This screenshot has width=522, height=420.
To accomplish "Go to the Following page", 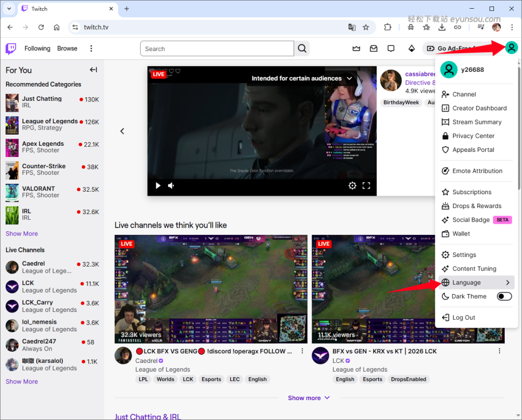I will (x=37, y=48).
